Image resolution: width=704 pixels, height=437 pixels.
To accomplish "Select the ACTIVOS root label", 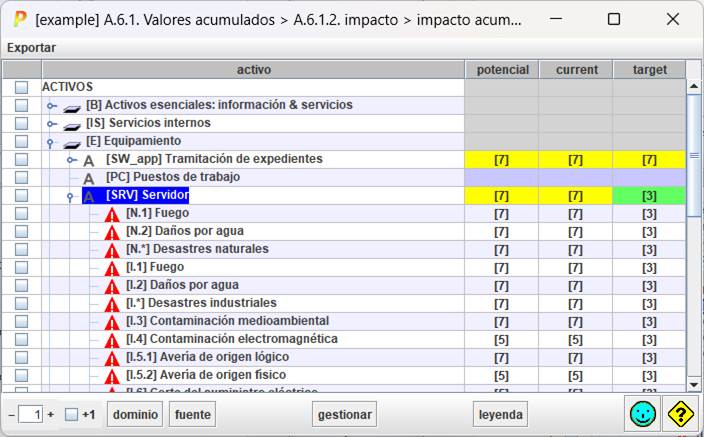I will coord(67,87).
